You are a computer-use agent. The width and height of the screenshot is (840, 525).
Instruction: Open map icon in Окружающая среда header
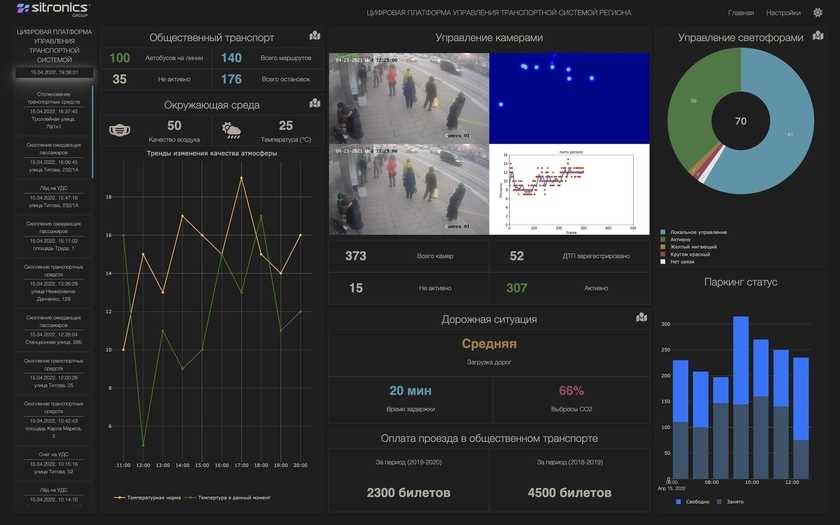[315, 103]
